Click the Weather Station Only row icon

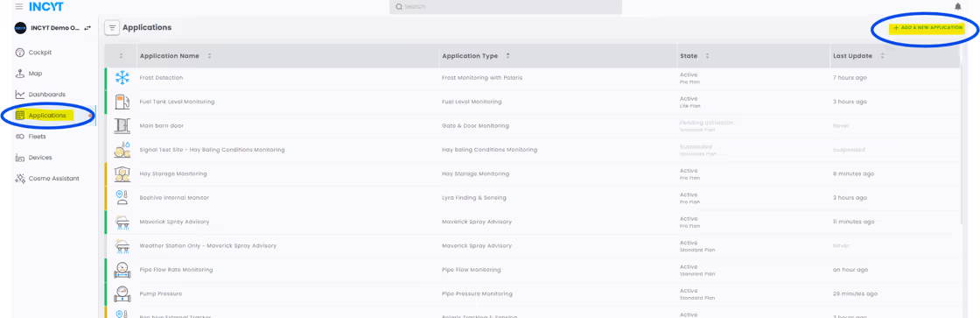pos(122,245)
